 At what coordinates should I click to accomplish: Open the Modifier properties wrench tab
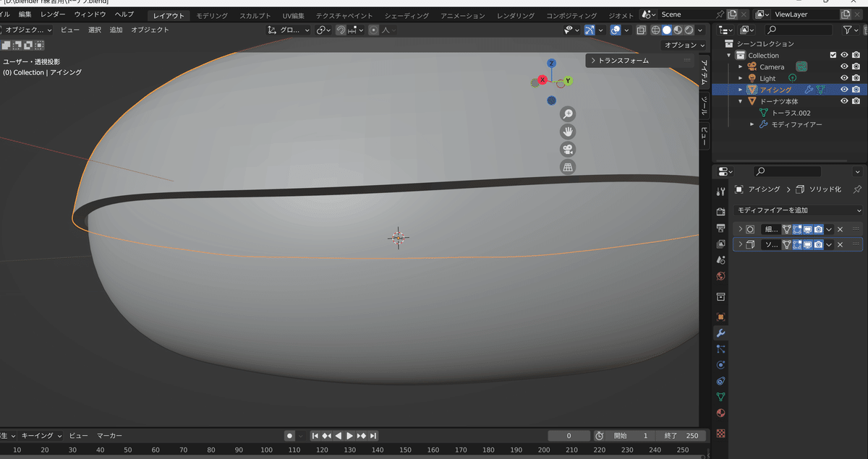click(x=720, y=333)
